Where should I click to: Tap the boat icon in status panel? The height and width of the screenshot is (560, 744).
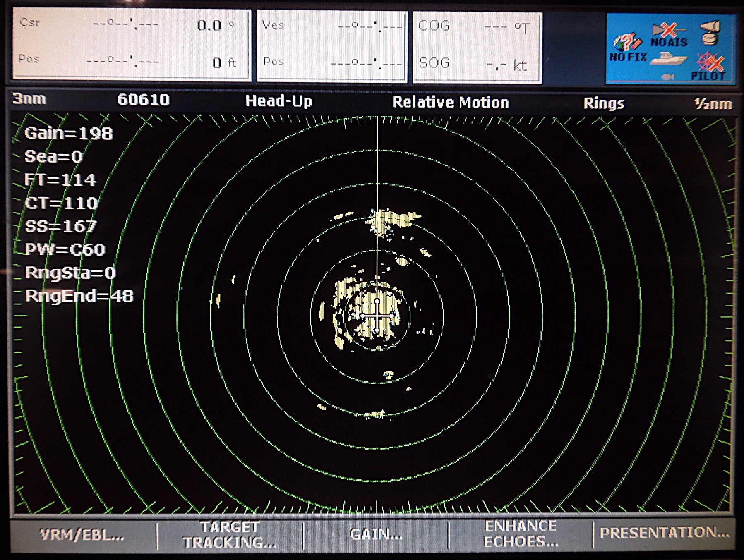click(669, 59)
